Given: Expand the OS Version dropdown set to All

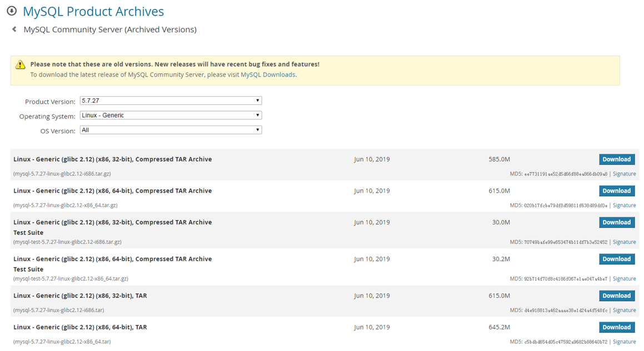Looking at the screenshot, I should pos(171,130).
